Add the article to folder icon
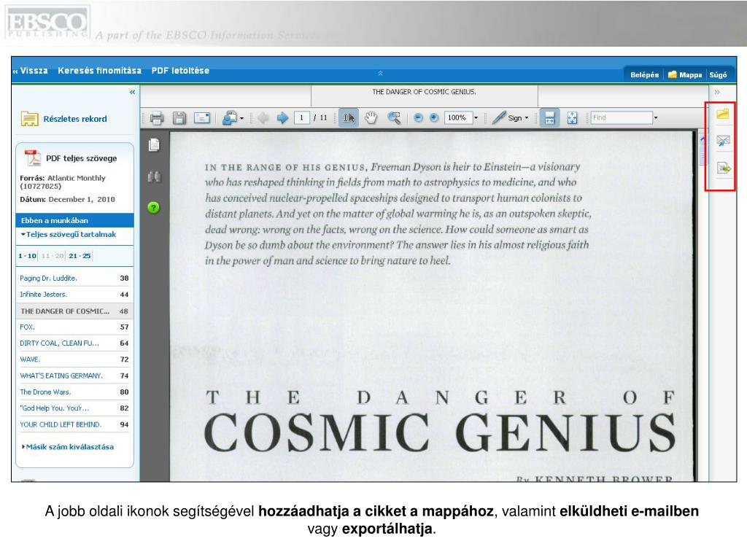 coord(723,113)
